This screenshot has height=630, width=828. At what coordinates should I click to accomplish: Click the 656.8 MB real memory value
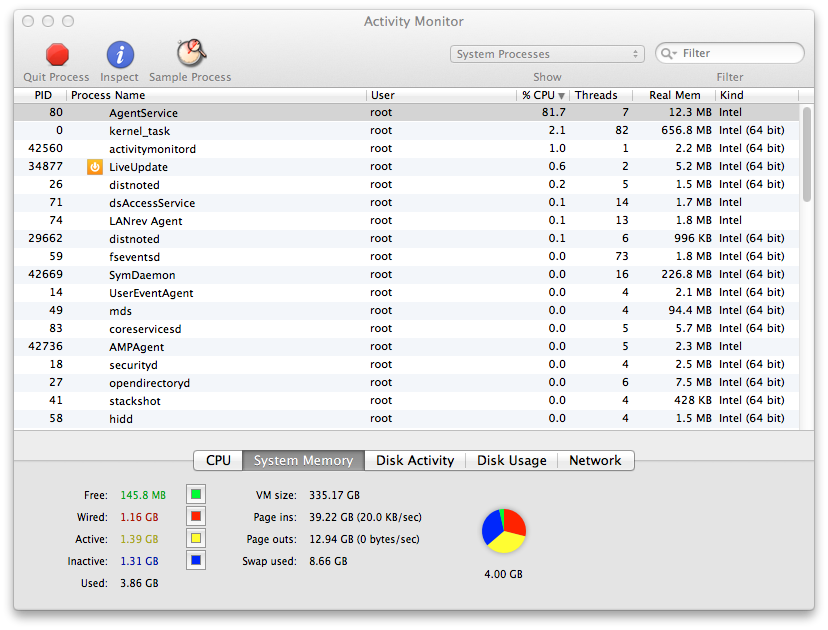[686, 130]
